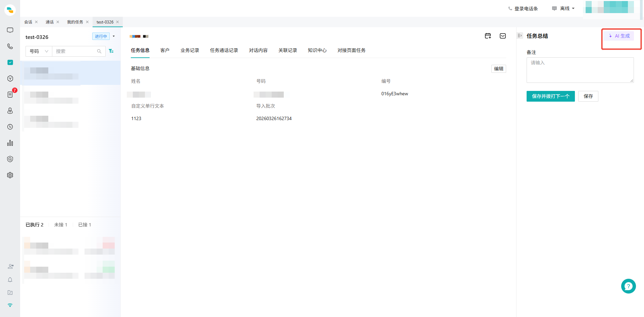Image resolution: width=644 pixels, height=317 pixels.
Task: Collapse the 任务总结 panel
Action: click(x=520, y=36)
